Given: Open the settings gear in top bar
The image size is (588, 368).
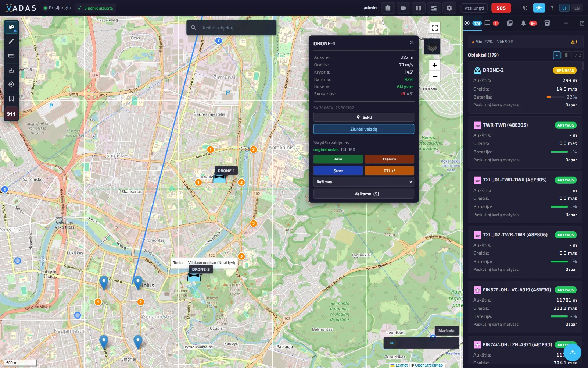Looking at the screenshot, I should click(x=449, y=8).
